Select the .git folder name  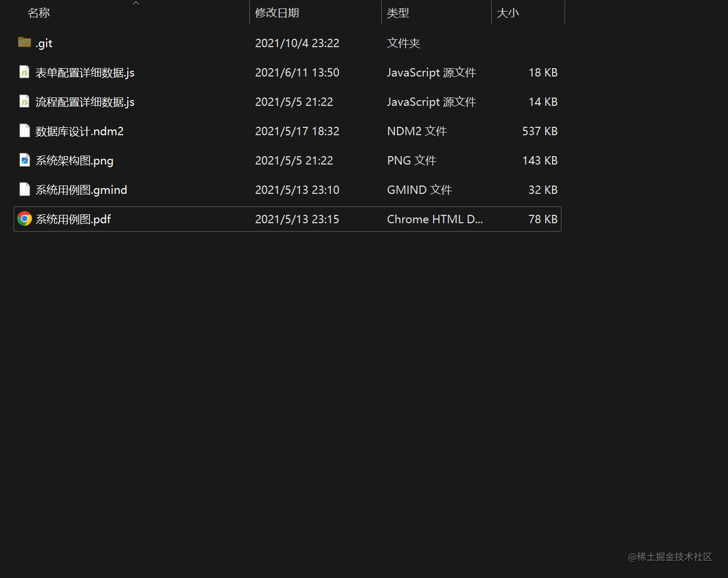pos(44,43)
